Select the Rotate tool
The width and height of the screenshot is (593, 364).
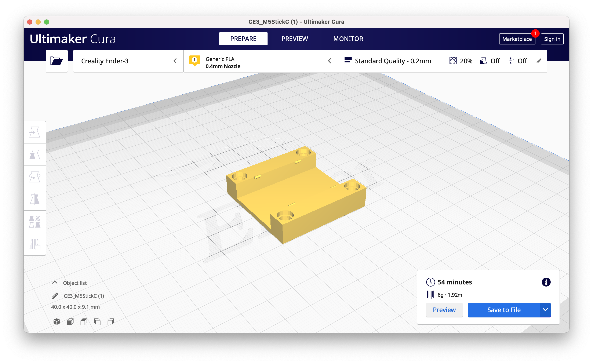click(35, 177)
